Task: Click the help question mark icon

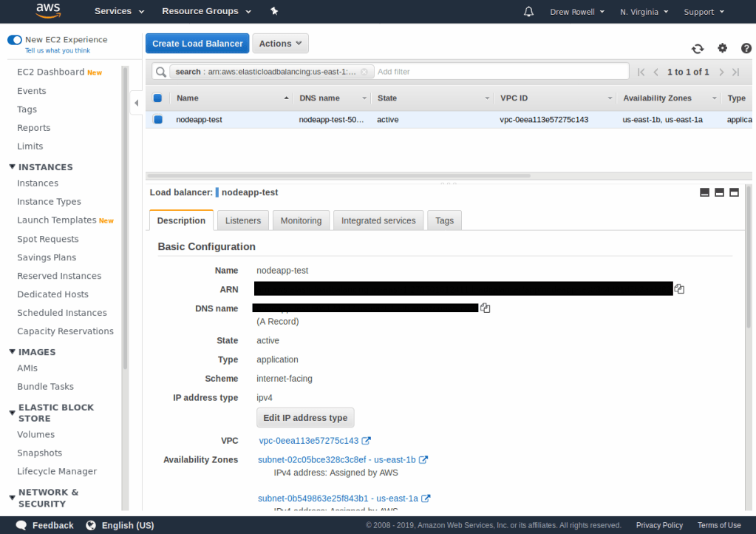Action: coord(746,48)
